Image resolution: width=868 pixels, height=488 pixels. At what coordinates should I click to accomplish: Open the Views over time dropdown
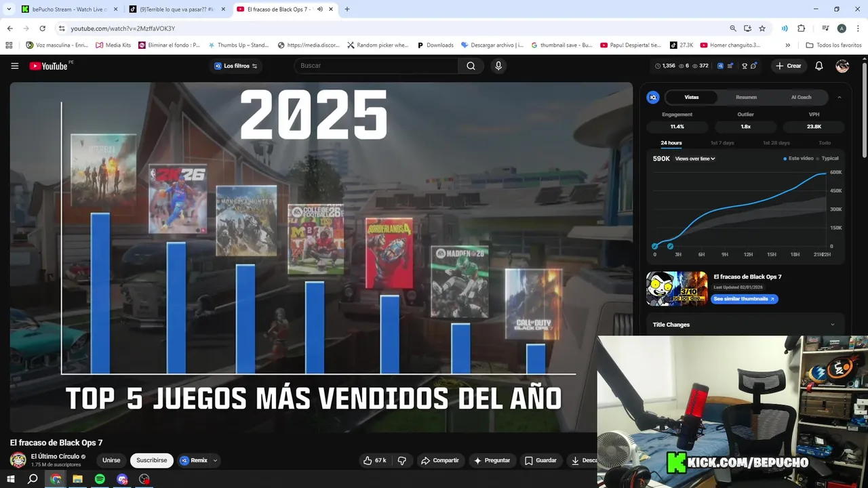[x=695, y=159]
